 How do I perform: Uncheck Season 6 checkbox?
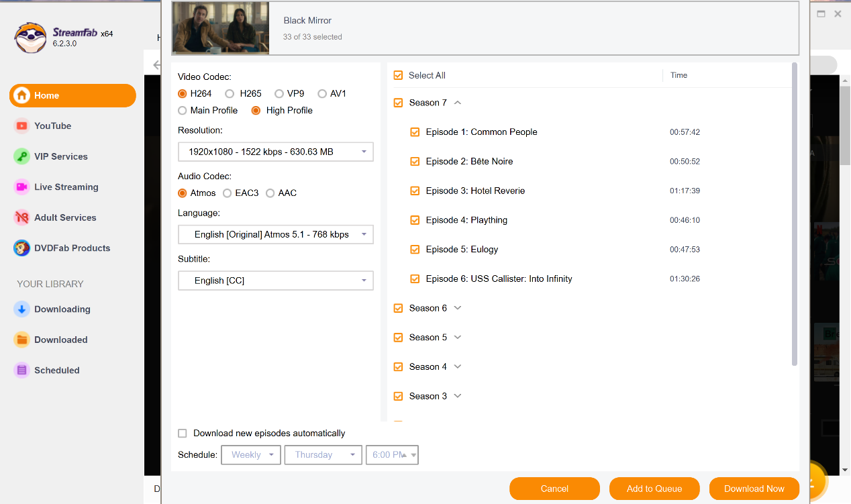coord(399,308)
